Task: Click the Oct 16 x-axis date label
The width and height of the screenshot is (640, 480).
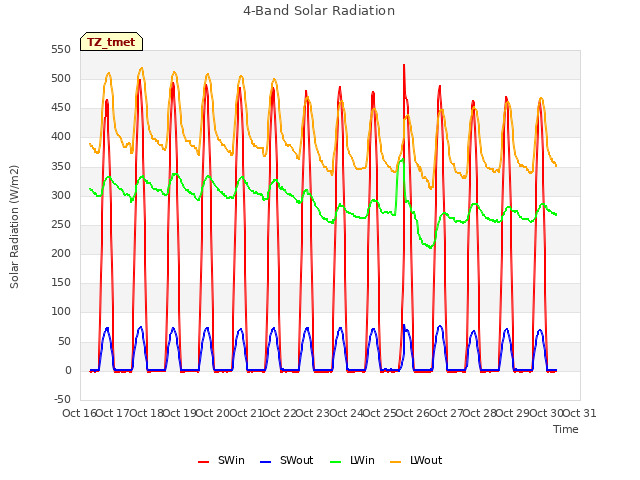Action: click(79, 413)
